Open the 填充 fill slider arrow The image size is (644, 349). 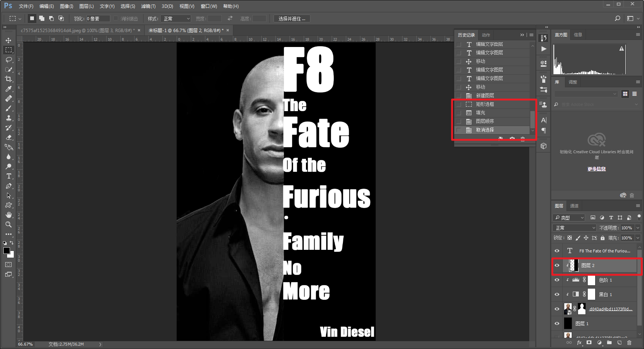(638, 238)
